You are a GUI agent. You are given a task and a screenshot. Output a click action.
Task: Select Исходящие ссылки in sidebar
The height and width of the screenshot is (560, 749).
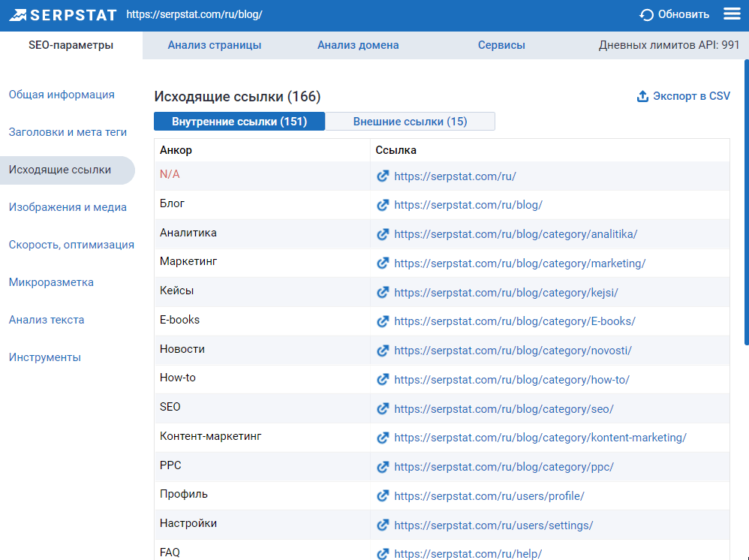(68, 170)
